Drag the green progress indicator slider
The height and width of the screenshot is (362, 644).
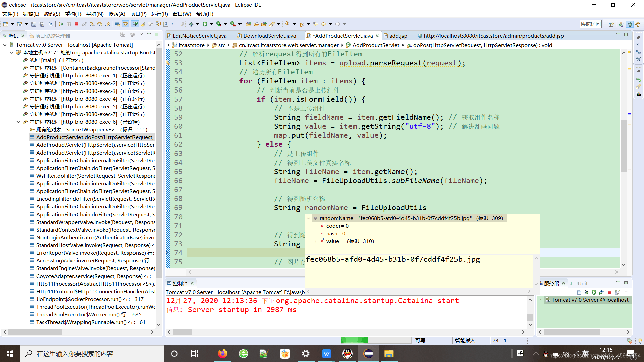click(354, 340)
